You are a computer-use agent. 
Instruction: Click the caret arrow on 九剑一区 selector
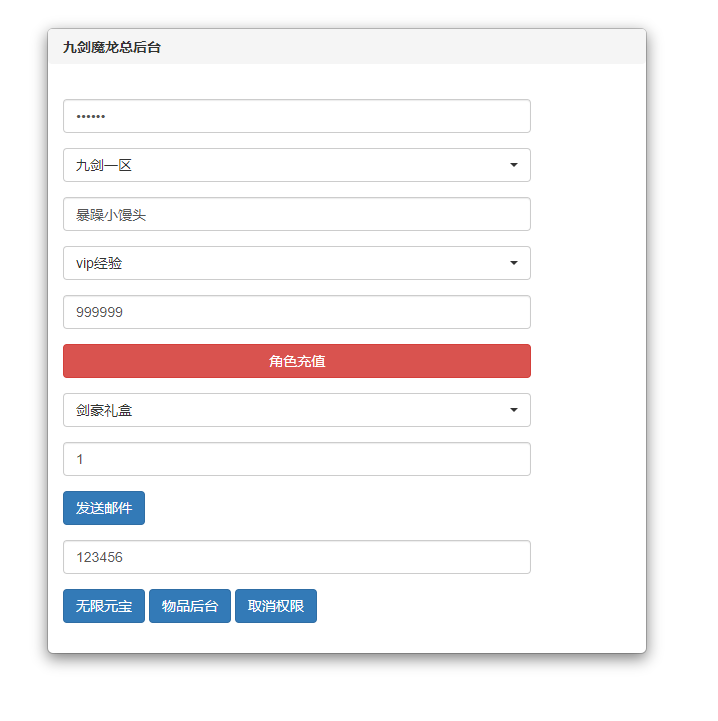pyautogui.click(x=513, y=165)
